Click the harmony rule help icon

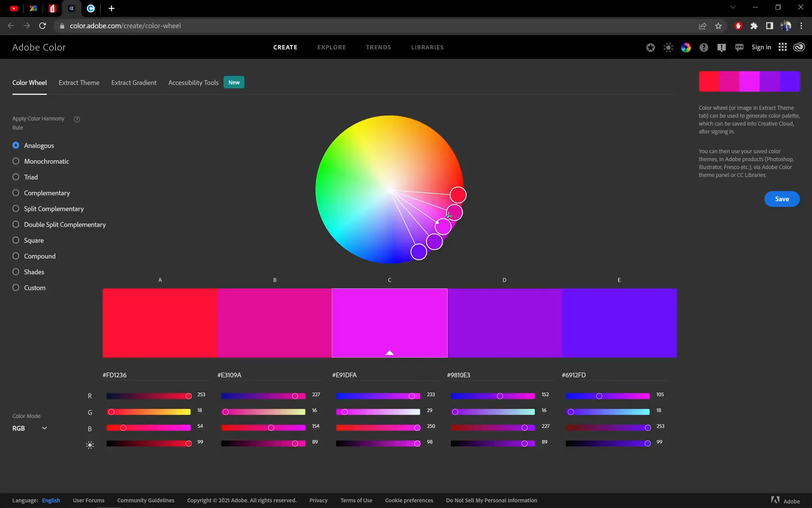tap(77, 119)
